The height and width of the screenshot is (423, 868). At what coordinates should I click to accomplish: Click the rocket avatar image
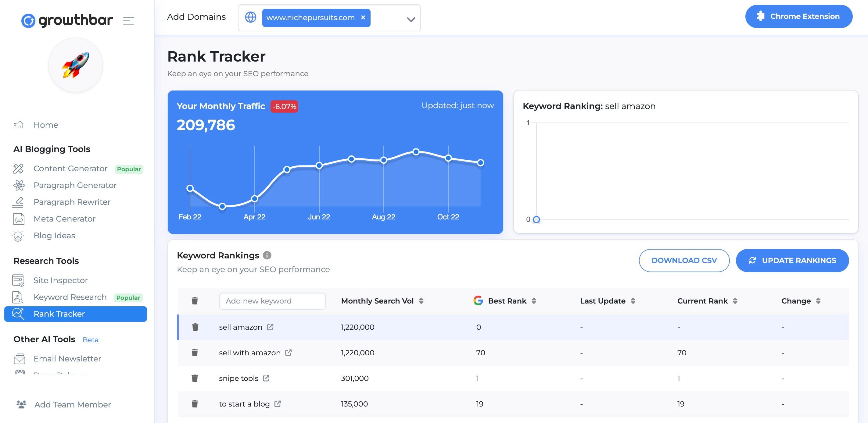pyautogui.click(x=75, y=65)
